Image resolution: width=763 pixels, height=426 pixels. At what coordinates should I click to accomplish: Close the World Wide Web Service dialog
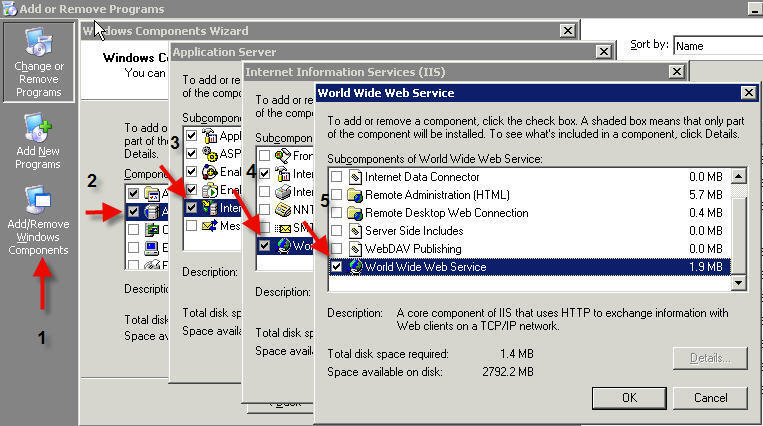pyautogui.click(x=748, y=93)
